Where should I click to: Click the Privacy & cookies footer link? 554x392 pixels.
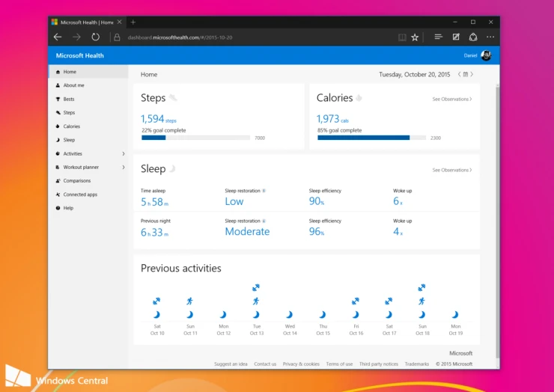pyautogui.click(x=301, y=364)
